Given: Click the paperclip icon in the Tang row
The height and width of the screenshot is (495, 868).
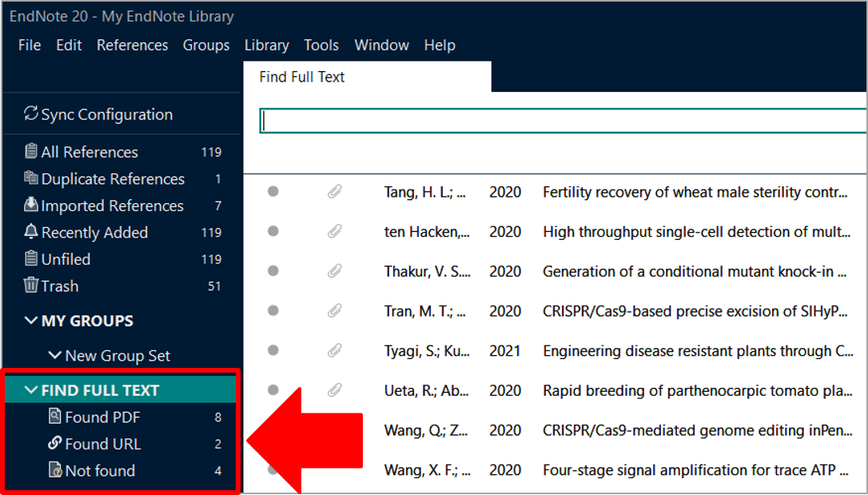Looking at the screenshot, I should coord(334,192).
